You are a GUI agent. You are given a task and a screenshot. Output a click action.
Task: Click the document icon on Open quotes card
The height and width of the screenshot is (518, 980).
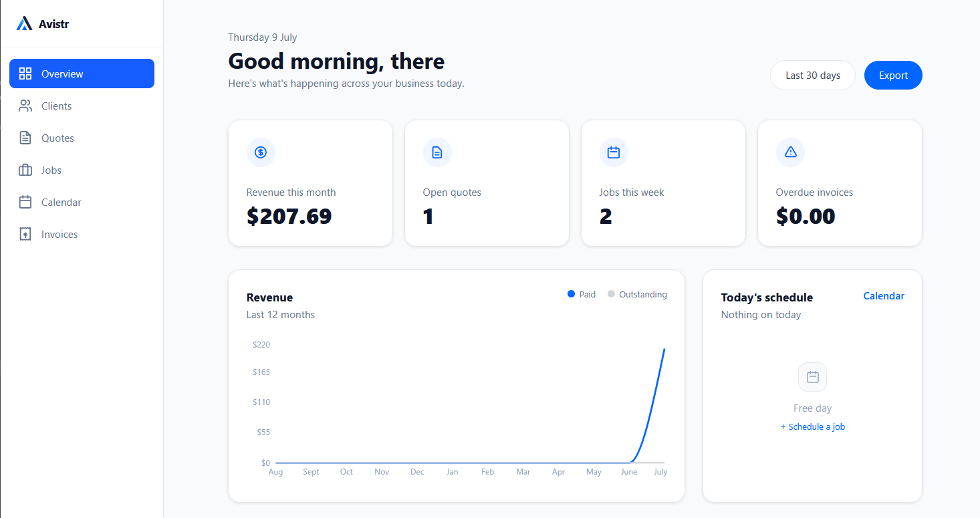coord(437,152)
